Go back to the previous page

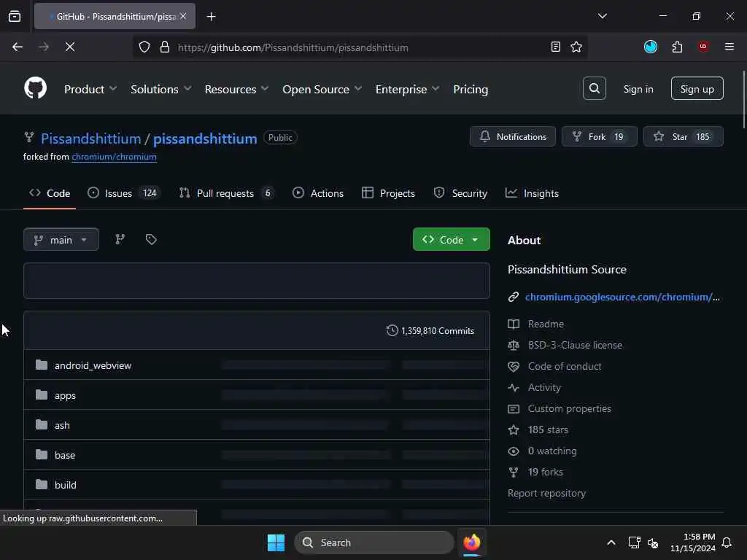click(x=18, y=47)
